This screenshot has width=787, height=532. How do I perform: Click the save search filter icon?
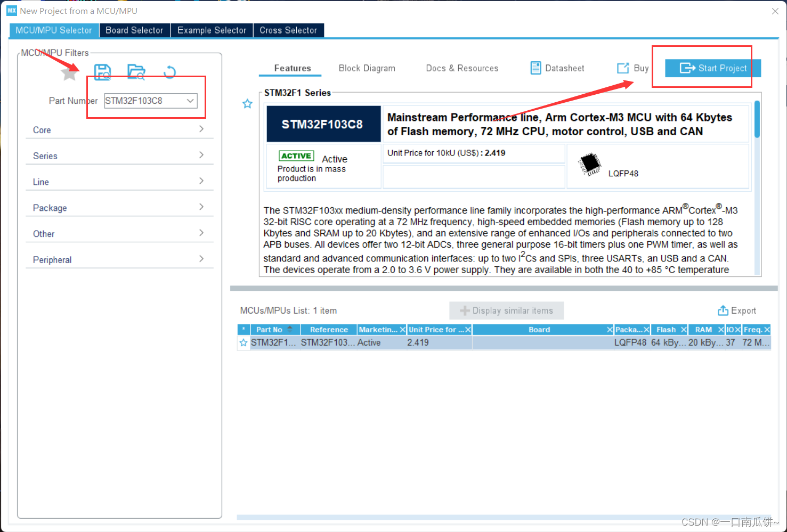coord(102,72)
